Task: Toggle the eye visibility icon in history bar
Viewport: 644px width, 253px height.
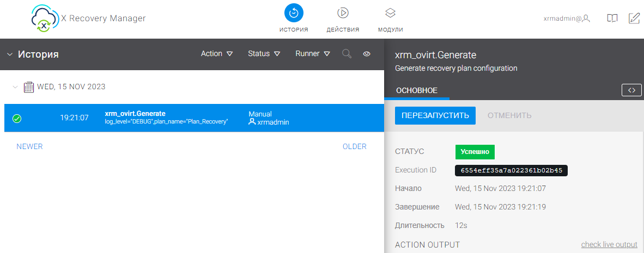Action: 367,54
